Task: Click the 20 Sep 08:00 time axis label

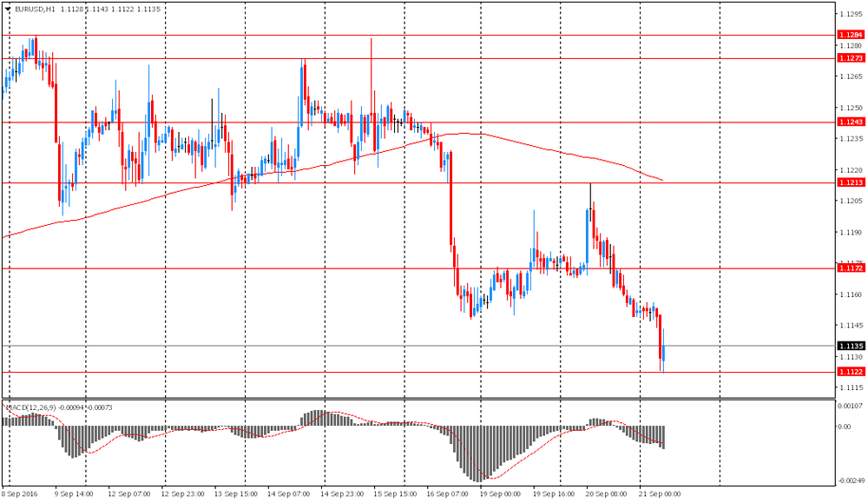Action: coord(607,493)
